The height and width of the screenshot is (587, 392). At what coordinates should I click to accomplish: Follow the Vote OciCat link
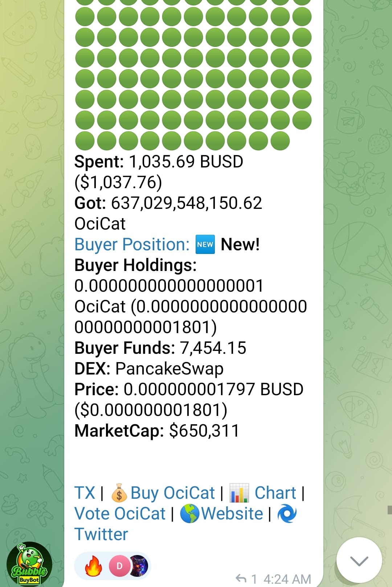coord(120,514)
